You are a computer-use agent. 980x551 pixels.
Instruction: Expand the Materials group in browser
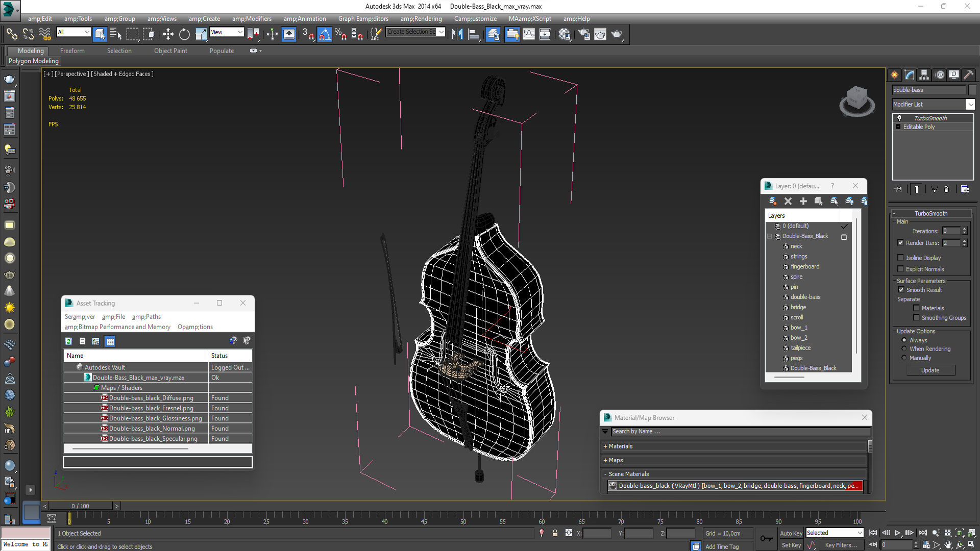[x=734, y=446]
